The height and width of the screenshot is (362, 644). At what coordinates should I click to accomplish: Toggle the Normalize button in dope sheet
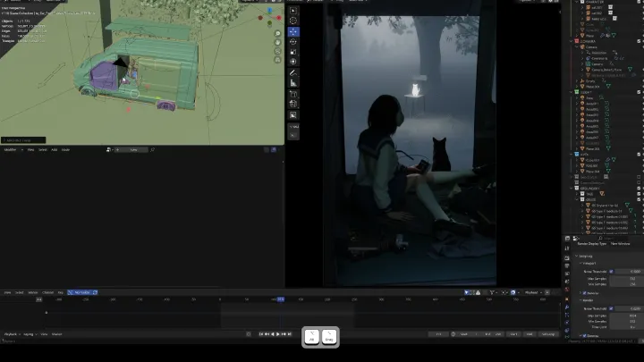click(81, 292)
